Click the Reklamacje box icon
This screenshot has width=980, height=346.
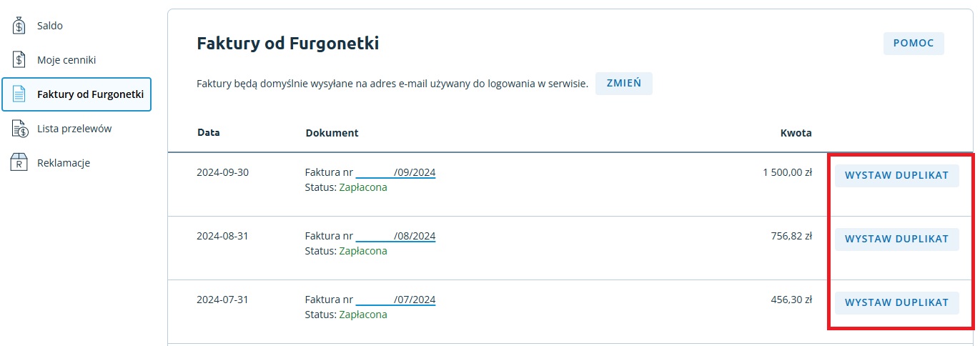click(x=19, y=163)
